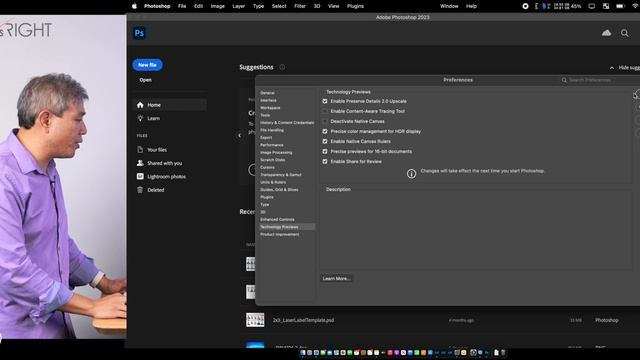Open Control Center icon in menu bar

click(606, 6)
